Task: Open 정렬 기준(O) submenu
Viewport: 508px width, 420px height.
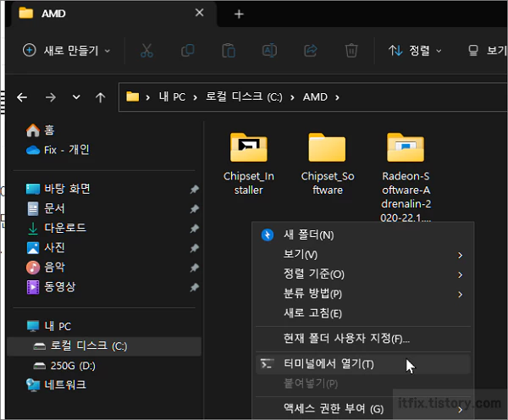Action: click(x=363, y=274)
